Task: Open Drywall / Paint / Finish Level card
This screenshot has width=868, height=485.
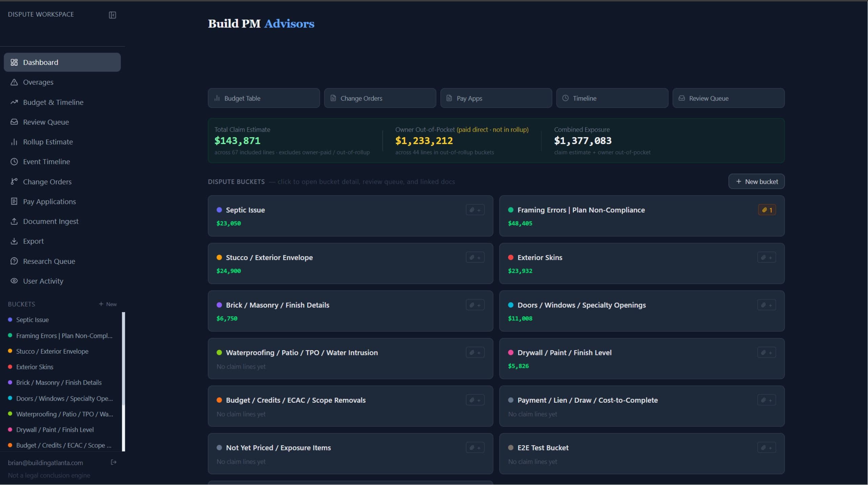Action: pyautogui.click(x=642, y=358)
